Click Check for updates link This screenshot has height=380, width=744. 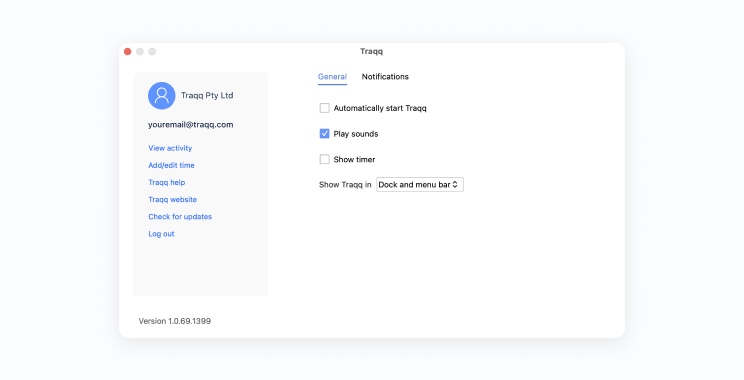(x=180, y=216)
